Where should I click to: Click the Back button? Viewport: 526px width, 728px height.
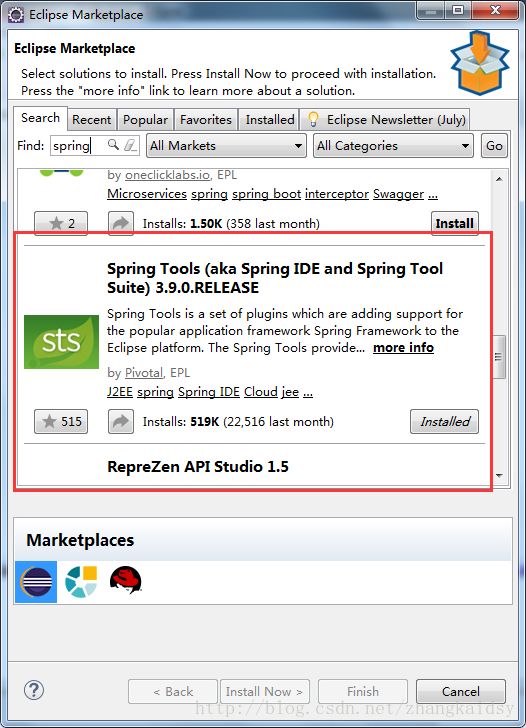point(173,692)
